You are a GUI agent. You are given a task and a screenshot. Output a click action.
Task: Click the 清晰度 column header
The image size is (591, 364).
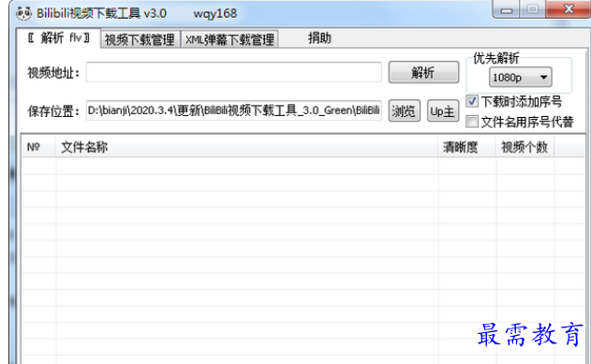pos(467,147)
